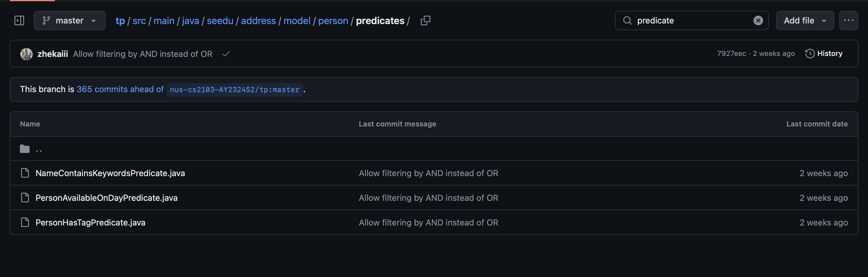Navigate to the person breadcrumb folder

(333, 21)
